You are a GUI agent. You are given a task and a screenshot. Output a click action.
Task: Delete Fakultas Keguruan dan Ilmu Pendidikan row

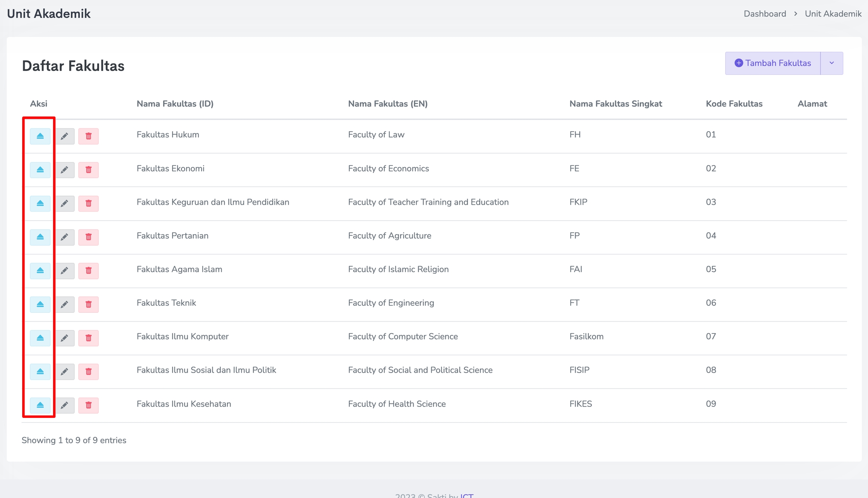pos(89,203)
